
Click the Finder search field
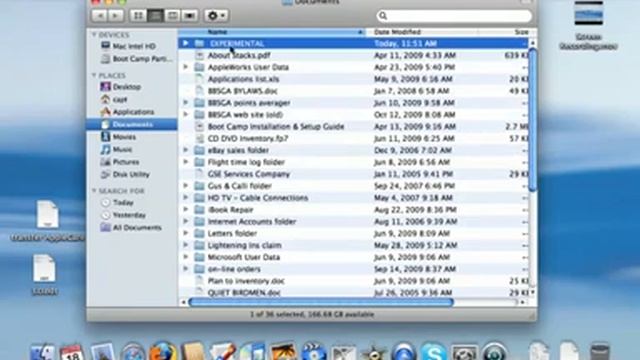pos(454,16)
